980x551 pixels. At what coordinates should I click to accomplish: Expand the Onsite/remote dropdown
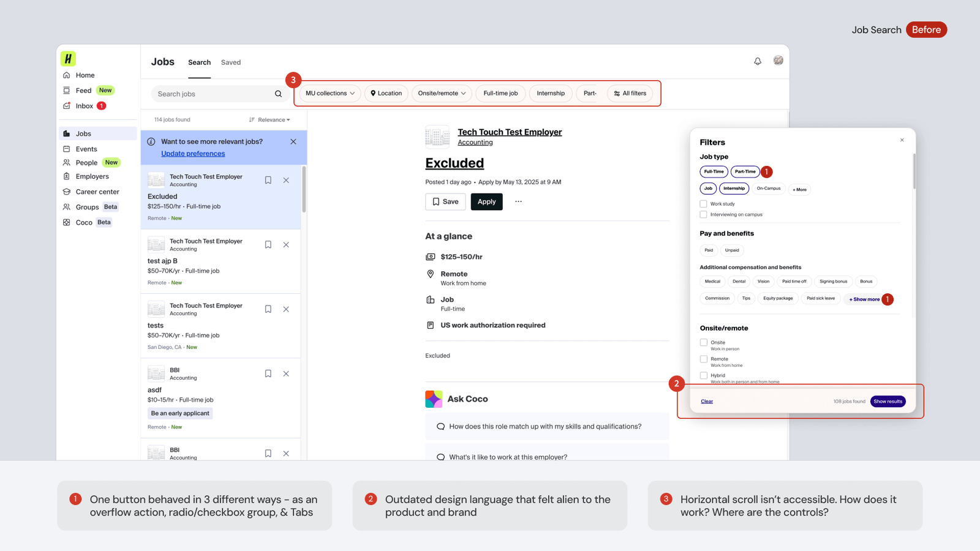[x=442, y=94]
